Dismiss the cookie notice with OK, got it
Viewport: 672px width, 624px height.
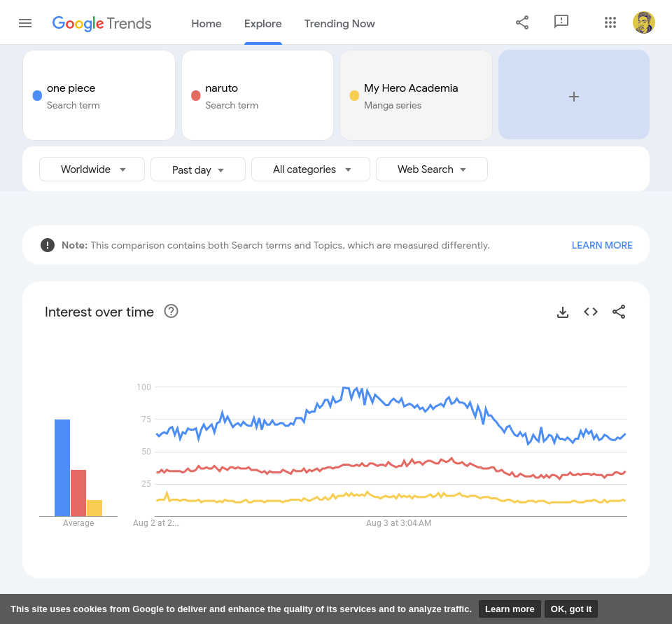click(571, 609)
